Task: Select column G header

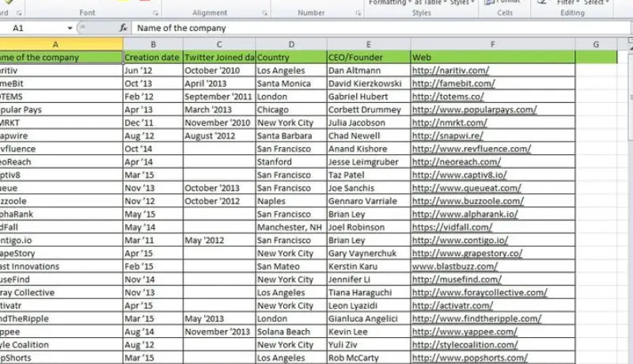Action: [596, 44]
